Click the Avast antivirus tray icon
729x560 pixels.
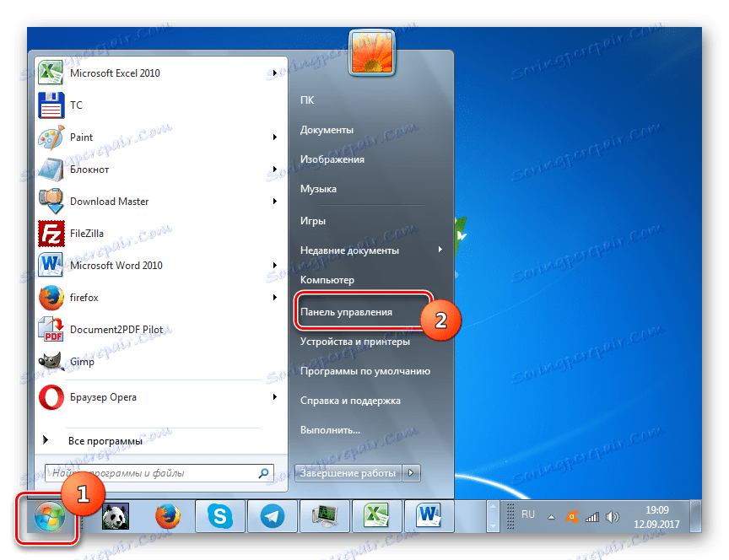pyautogui.click(x=571, y=517)
